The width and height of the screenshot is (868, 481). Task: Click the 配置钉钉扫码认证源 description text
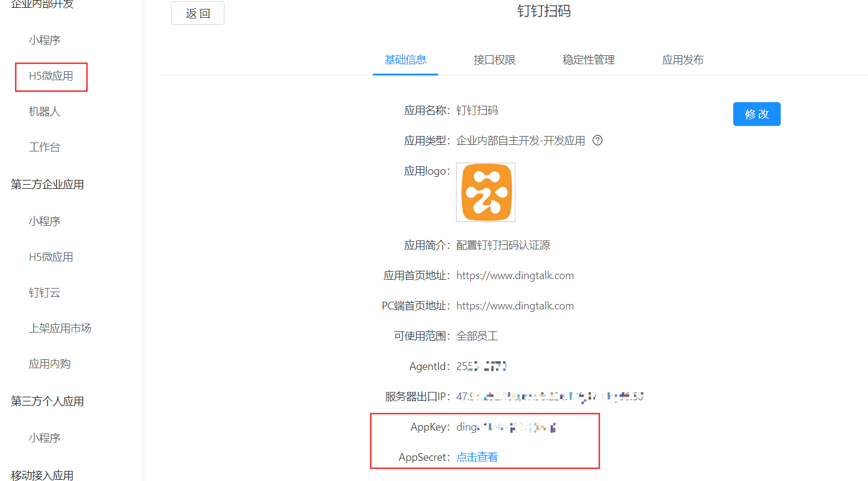click(x=503, y=245)
